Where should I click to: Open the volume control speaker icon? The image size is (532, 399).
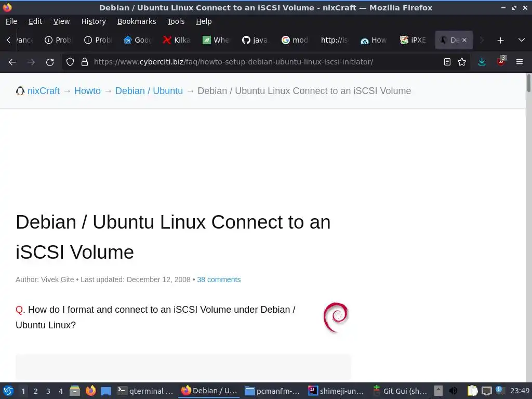tap(453, 391)
